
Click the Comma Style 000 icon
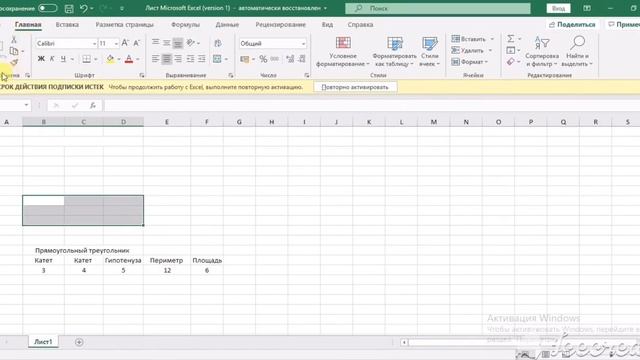275,59
